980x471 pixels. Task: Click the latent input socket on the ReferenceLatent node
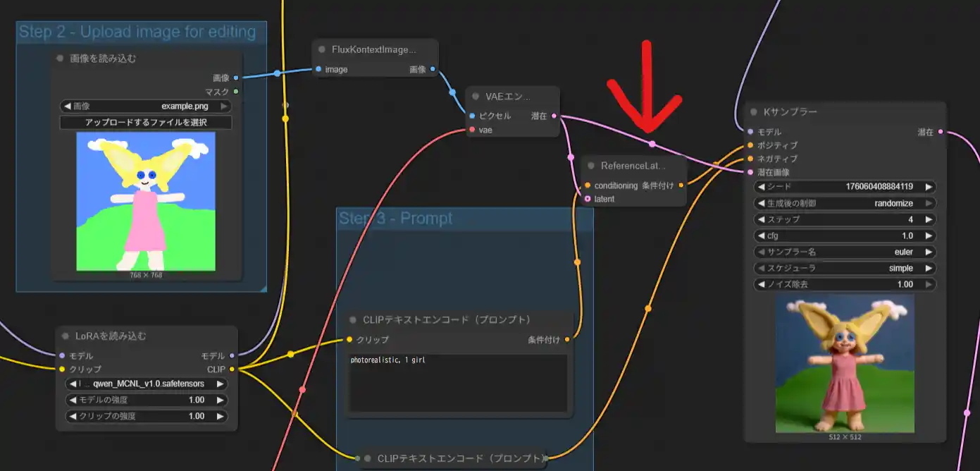(588, 199)
